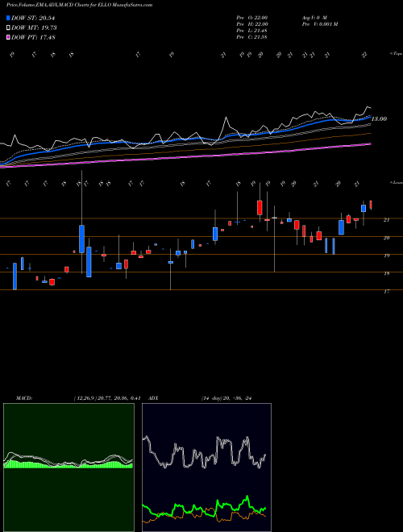Click the MACD parameters '(12,26,9) 20.77, 20.36, 0.41'
Viewport: 403px width, 532px height.
pyautogui.click(x=107, y=398)
